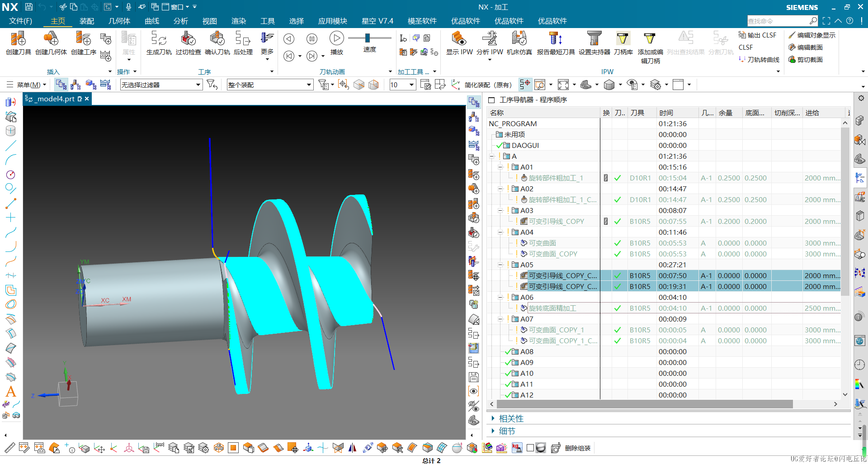The image size is (868, 464).
Task: Click Machine Simulation (机床仿真) icon
Action: point(519,39)
